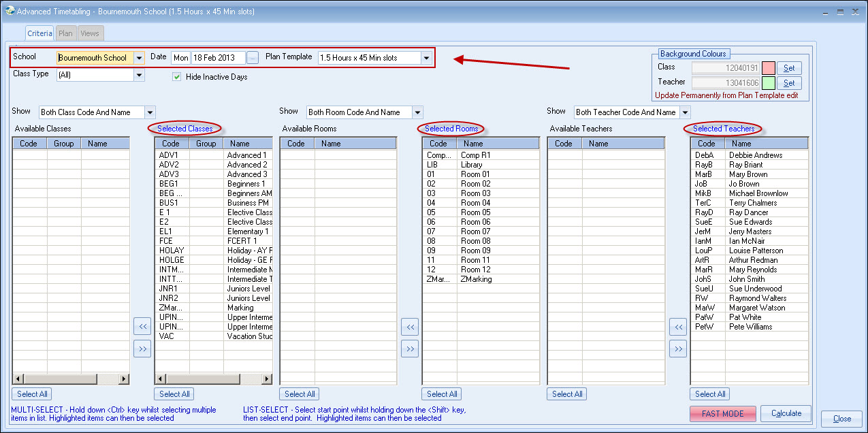Move classes left with << button
Screen dimensions: 868x433
tap(142, 326)
